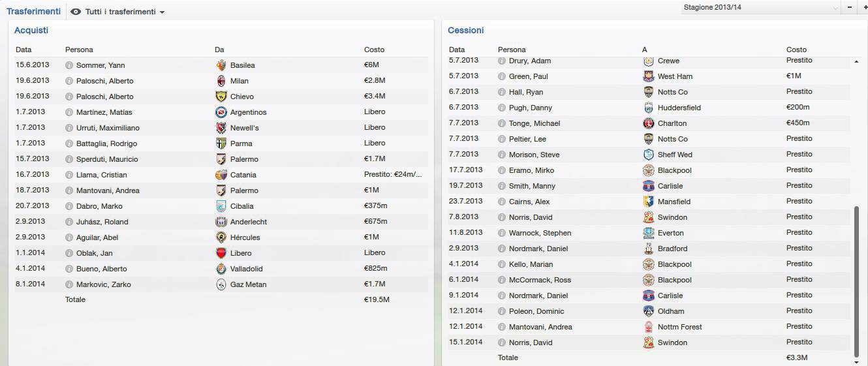Image resolution: width=868 pixels, height=366 pixels.
Task: Click the scroll-down arrow in Cessioni list
Action: click(x=856, y=361)
